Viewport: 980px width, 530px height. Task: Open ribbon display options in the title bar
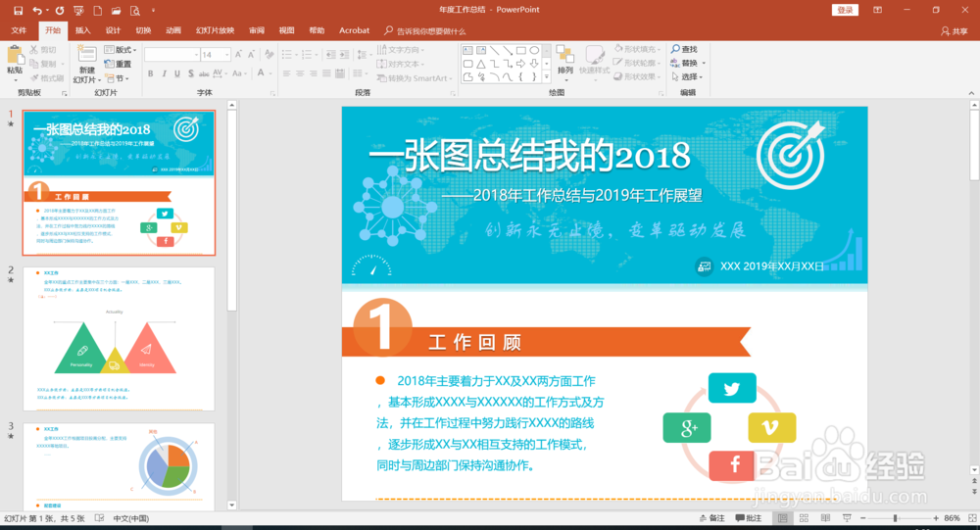pos(877,10)
